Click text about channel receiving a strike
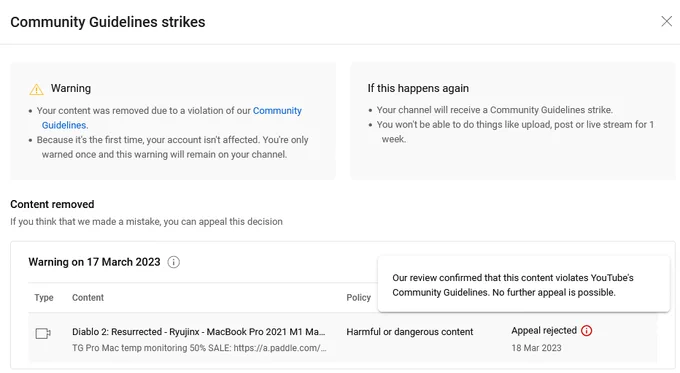 494,110
